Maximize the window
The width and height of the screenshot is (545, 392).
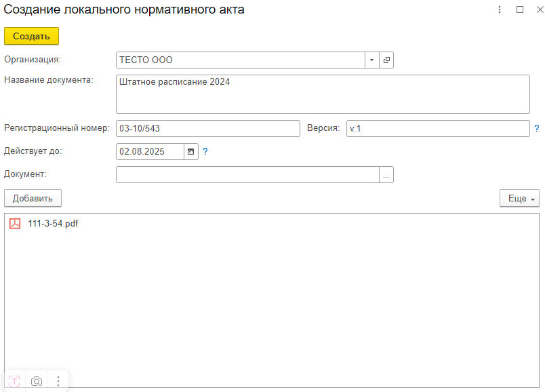[x=520, y=9]
